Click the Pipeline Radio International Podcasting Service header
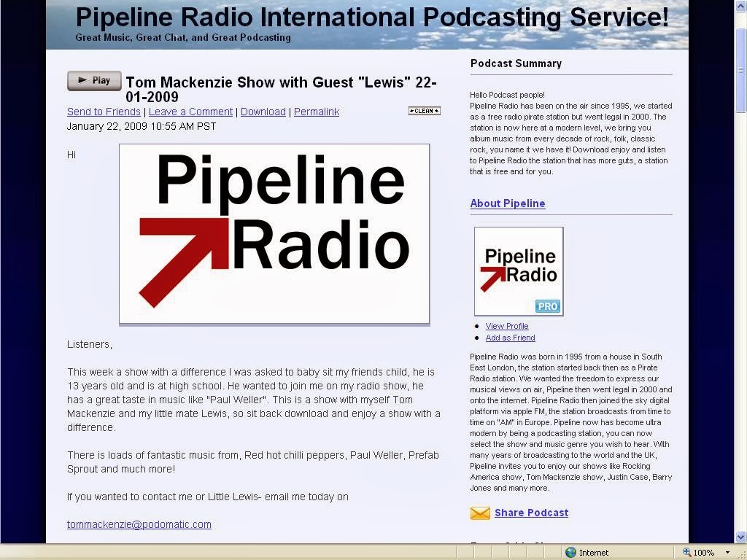This screenshot has width=747, height=560. [372, 17]
